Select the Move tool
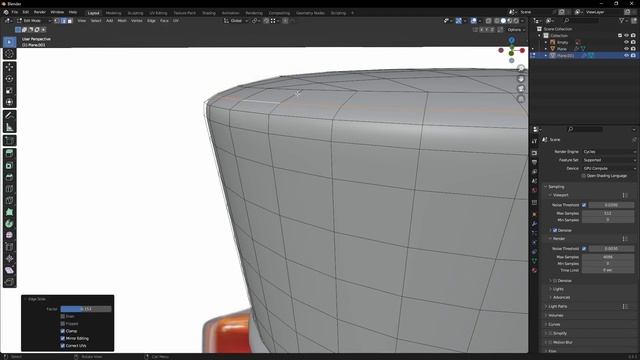Screen dimensions: 640x360 9,67
